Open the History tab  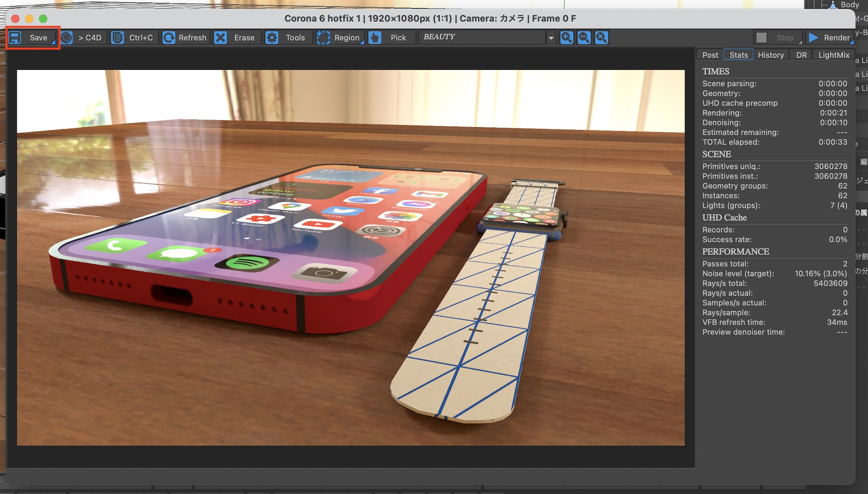pyautogui.click(x=770, y=55)
